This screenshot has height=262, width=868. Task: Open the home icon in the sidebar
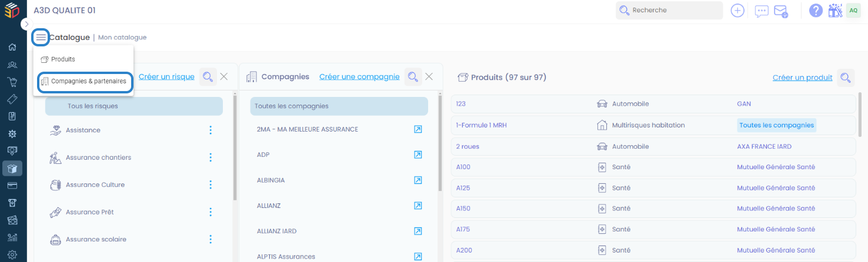[x=12, y=47]
